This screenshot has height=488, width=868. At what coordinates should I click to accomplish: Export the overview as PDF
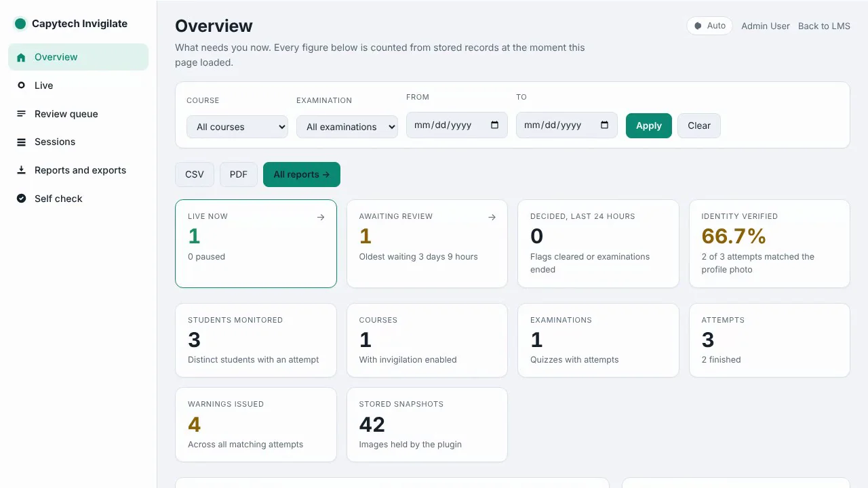(239, 174)
